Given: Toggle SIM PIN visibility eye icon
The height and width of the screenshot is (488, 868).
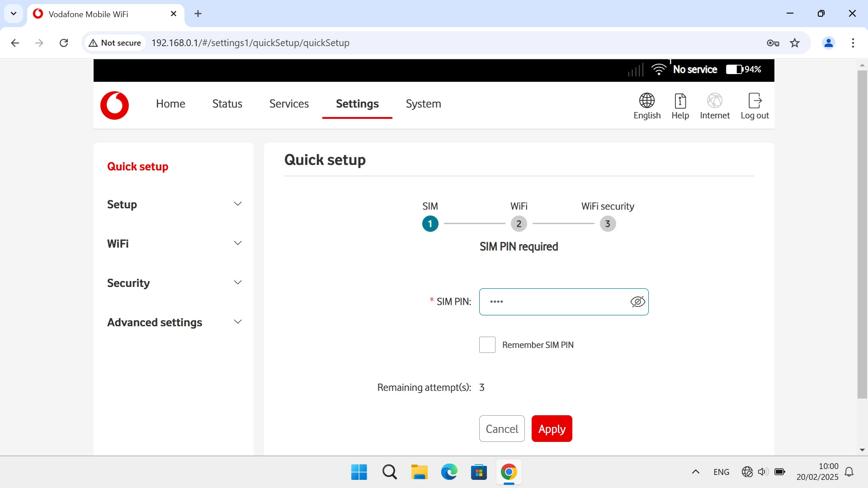Looking at the screenshot, I should 637,302.
